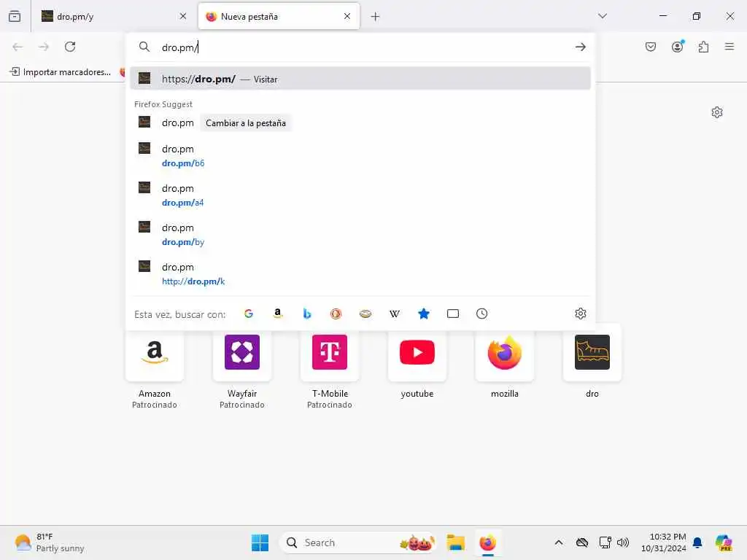Search this time with DuckDuckGo
This screenshot has width=747, height=560.
(336, 314)
